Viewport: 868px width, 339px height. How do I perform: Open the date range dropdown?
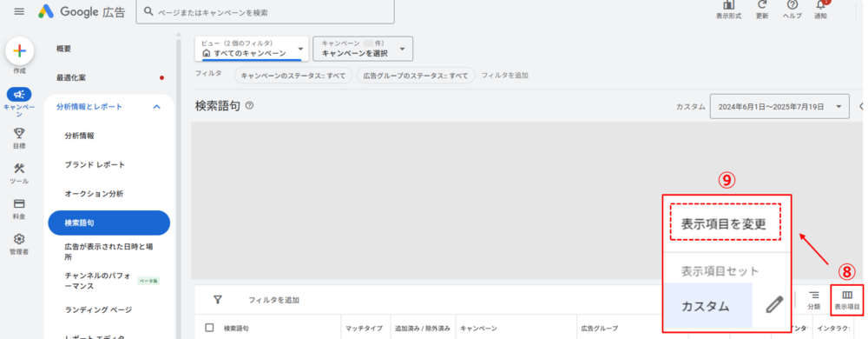(779, 106)
